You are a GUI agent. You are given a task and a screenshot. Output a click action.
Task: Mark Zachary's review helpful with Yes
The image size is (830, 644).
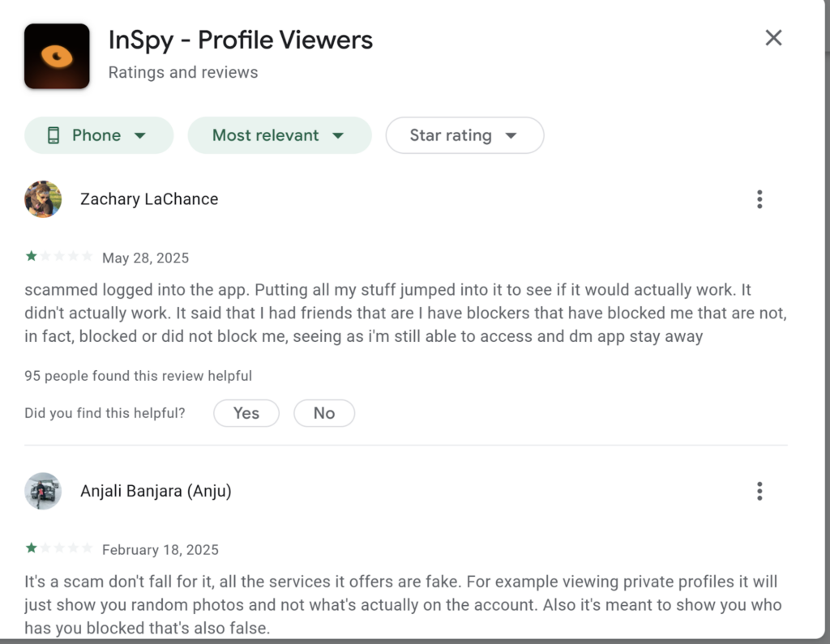pos(246,413)
